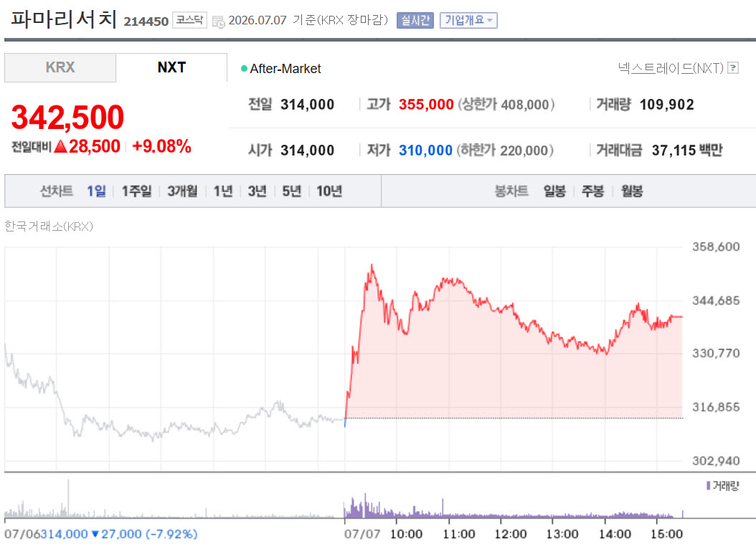Screen dimensions: 756x549
Task: Select the 10년 line chart range
Action: [329, 191]
